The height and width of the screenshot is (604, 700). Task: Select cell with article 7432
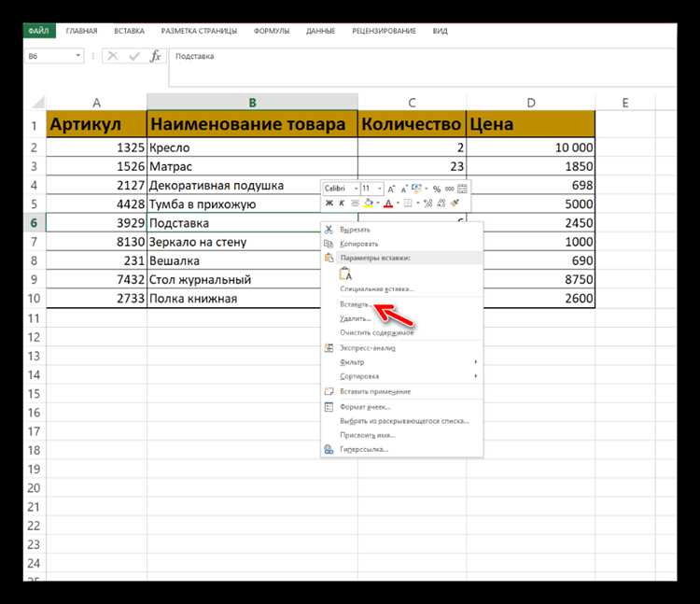tap(96, 279)
